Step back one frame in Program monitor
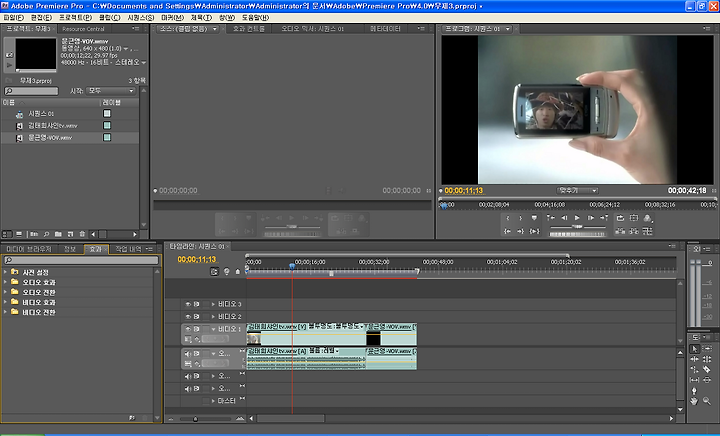The width and height of the screenshot is (720, 436). pyautogui.click(x=564, y=218)
